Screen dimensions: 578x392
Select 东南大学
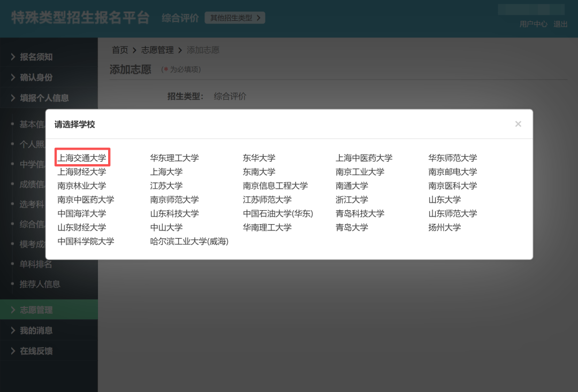(x=259, y=172)
